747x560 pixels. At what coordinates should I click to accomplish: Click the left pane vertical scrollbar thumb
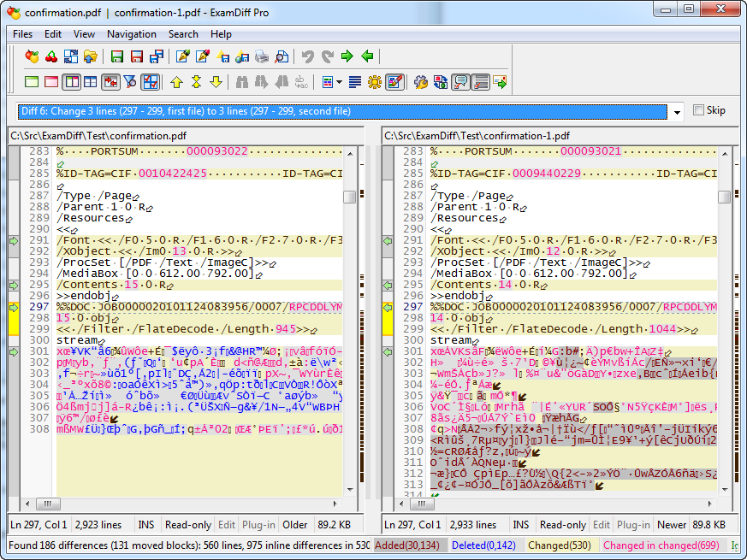(x=350, y=197)
